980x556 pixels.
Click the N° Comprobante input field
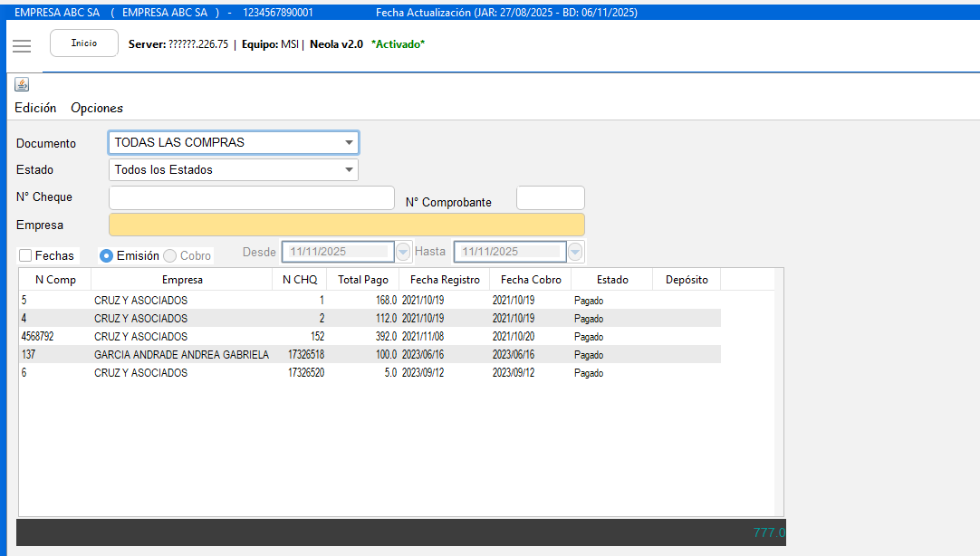[x=550, y=198]
